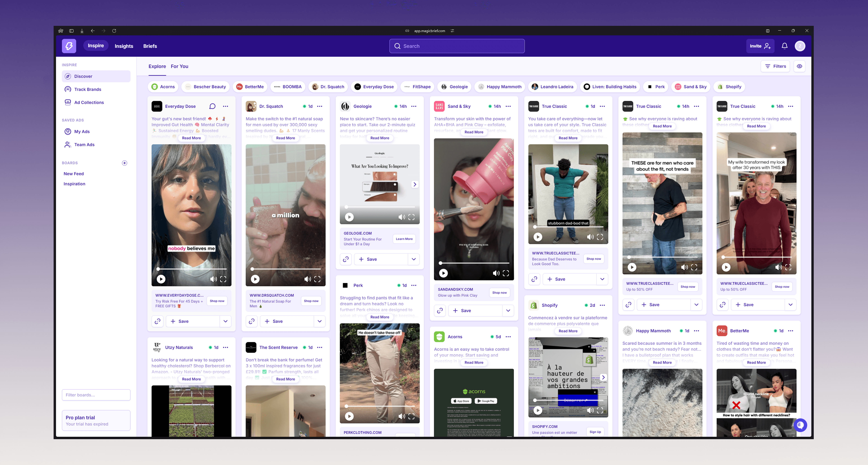Click the chat icon on Everyday Dose card
The height and width of the screenshot is (465, 868).
[x=212, y=106]
